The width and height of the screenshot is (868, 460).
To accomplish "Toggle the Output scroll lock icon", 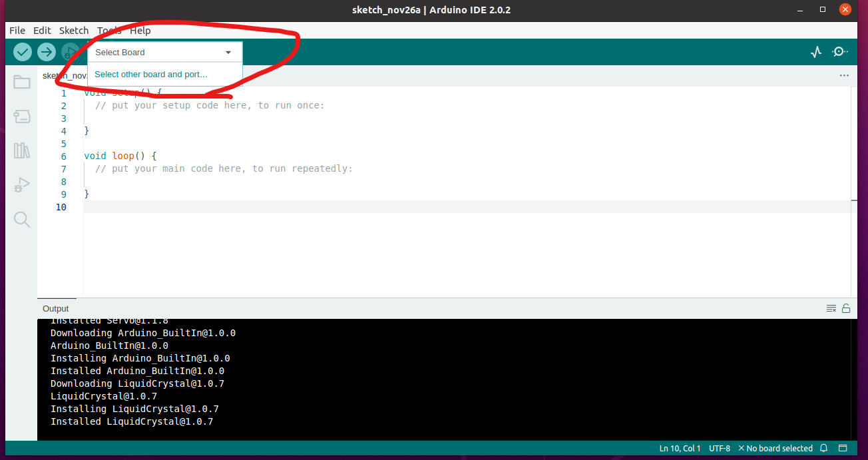I will (x=846, y=308).
